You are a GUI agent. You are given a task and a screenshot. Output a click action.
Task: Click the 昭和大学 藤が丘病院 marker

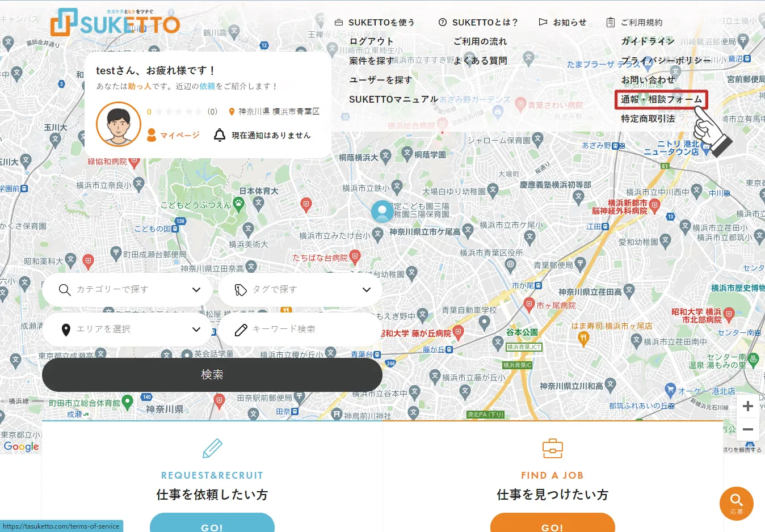tap(459, 332)
